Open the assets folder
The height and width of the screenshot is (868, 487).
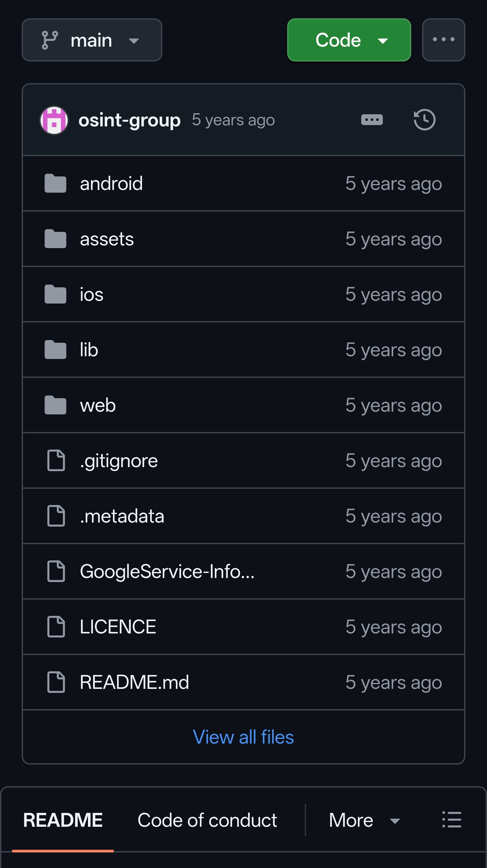[x=107, y=239]
